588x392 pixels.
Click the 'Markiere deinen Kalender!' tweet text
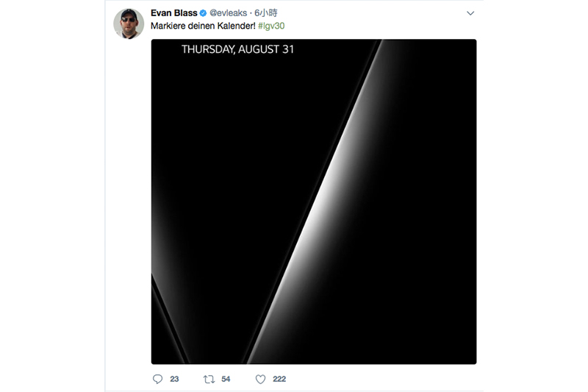coord(204,27)
